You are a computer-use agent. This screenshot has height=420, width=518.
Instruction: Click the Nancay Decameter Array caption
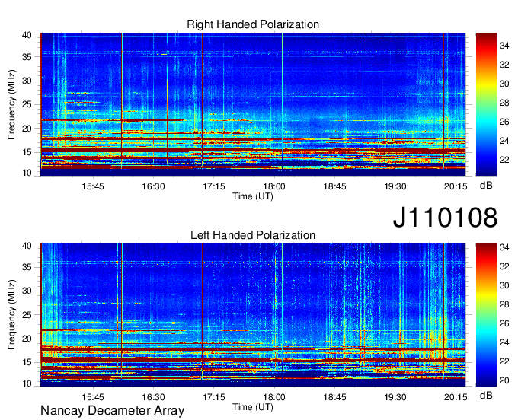coord(112,410)
